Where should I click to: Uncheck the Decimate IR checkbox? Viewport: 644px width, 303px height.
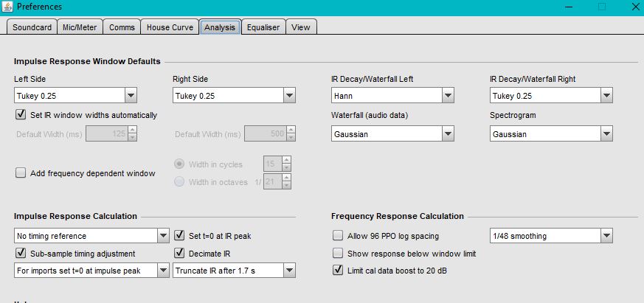pyautogui.click(x=179, y=254)
